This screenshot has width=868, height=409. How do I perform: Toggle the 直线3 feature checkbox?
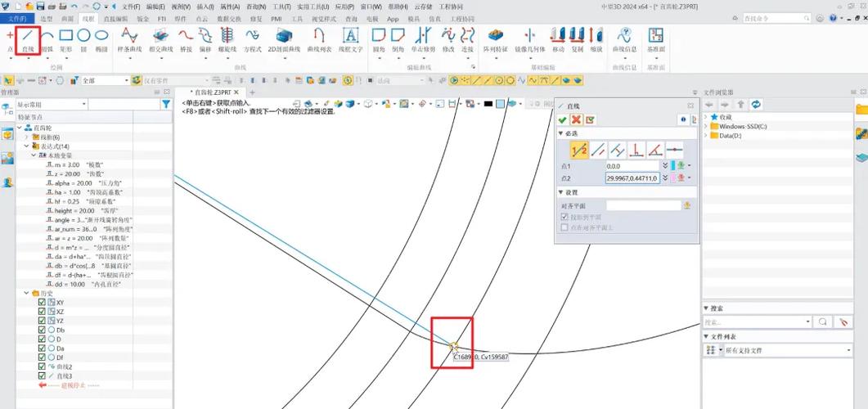[x=42, y=375]
